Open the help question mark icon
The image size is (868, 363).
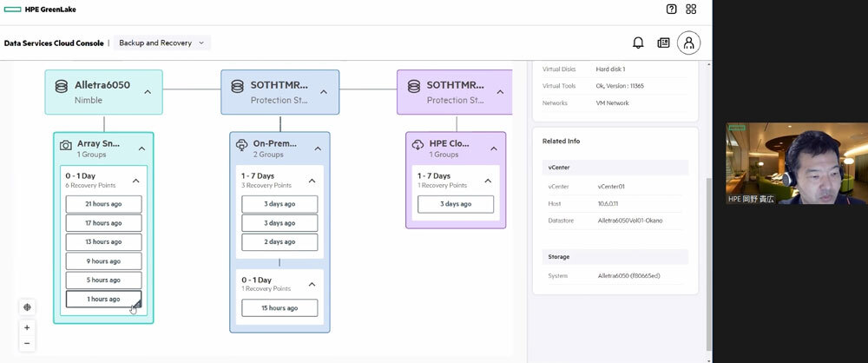point(671,9)
